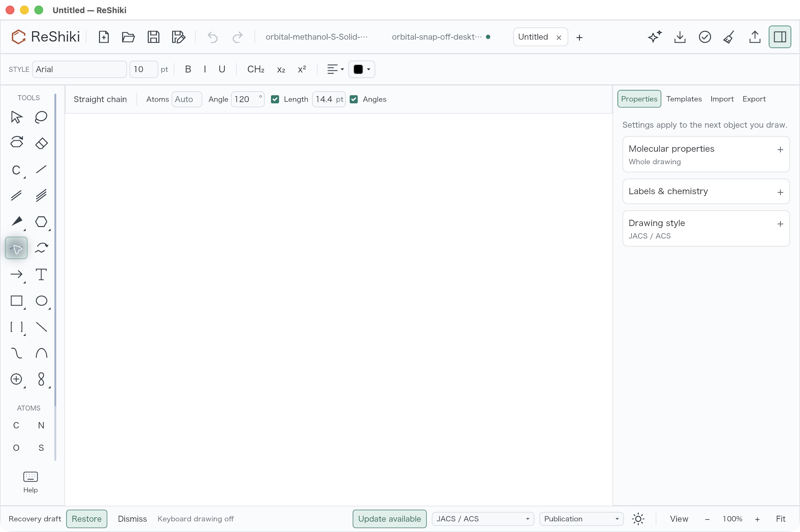Expand Labels & chemistry section
The image size is (800, 532).
pos(706,191)
